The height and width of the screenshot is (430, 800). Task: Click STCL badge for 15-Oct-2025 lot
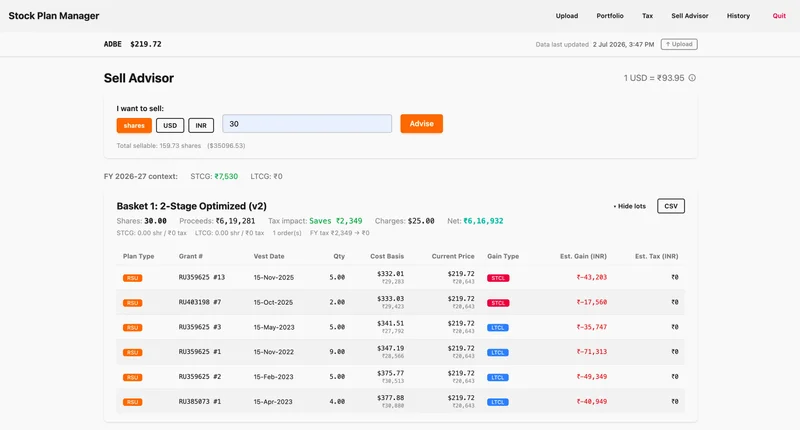tap(498, 302)
